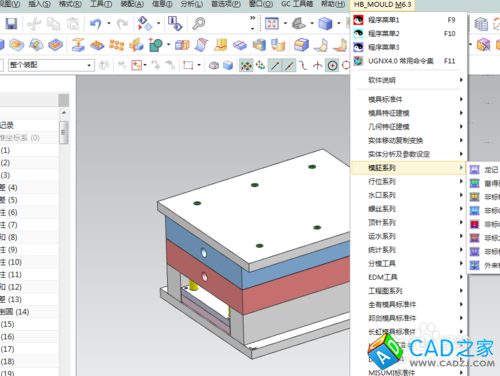
Task: Select the 行位系列 menu entry
Action: (410, 182)
